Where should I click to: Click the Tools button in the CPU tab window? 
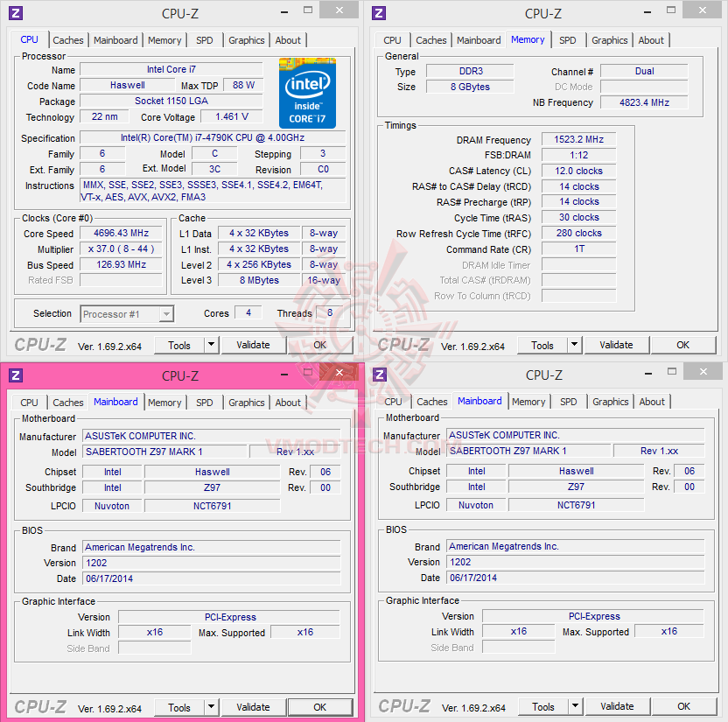[179, 346]
